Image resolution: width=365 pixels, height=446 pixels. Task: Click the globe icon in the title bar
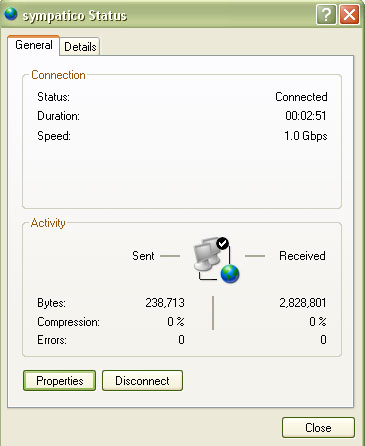(x=10, y=14)
